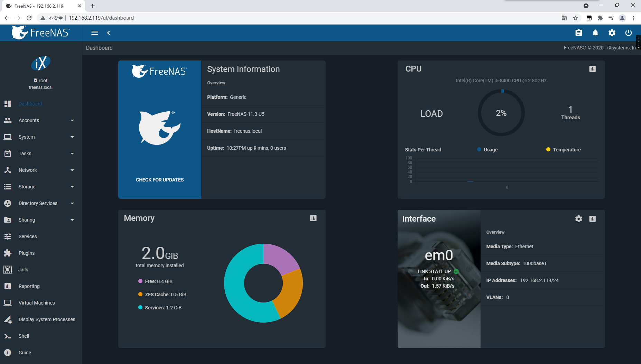Click the power icon in top bar
641x364 pixels.
click(x=629, y=33)
